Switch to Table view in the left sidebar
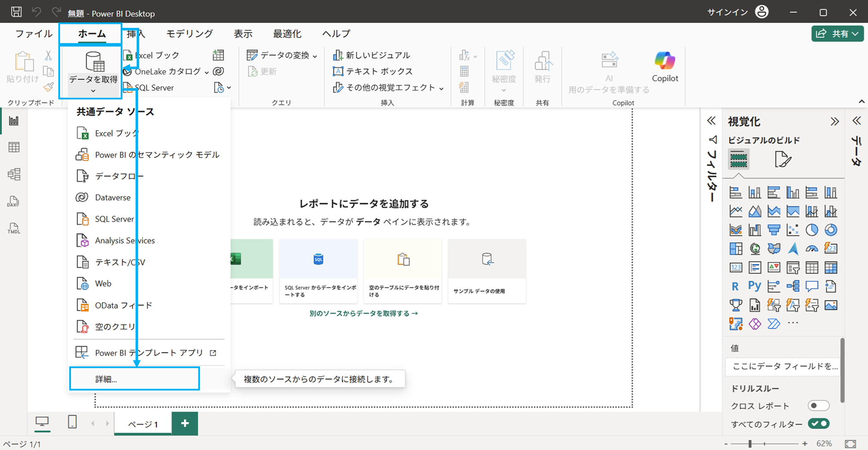Screen dimensions: 868x450 coord(14,147)
